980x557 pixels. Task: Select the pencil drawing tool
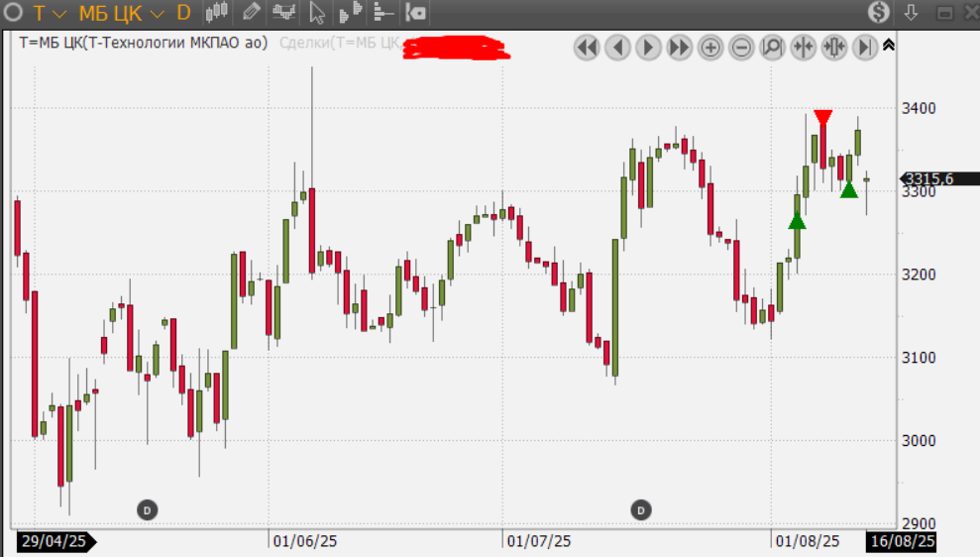tap(252, 13)
